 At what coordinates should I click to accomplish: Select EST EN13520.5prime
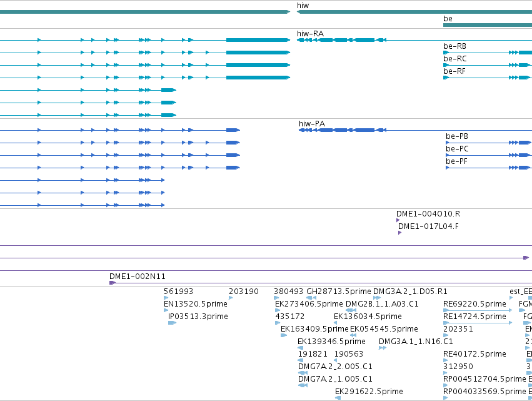click(196, 304)
